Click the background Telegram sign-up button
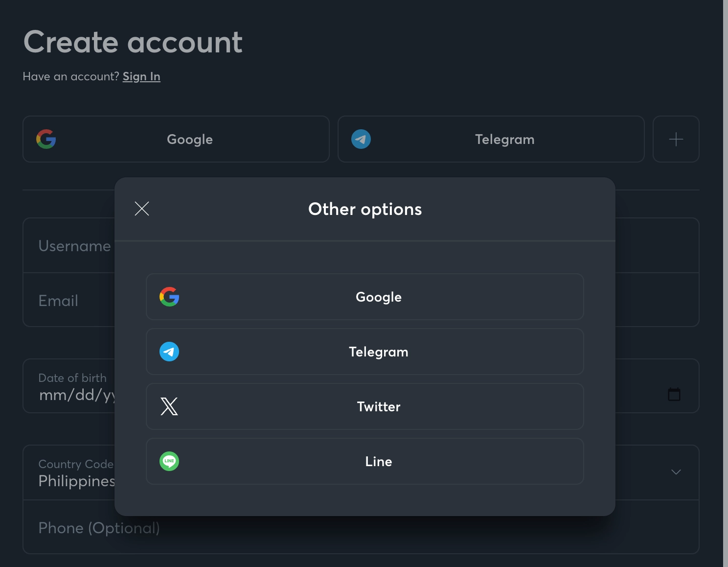This screenshot has width=728, height=567. click(x=491, y=139)
